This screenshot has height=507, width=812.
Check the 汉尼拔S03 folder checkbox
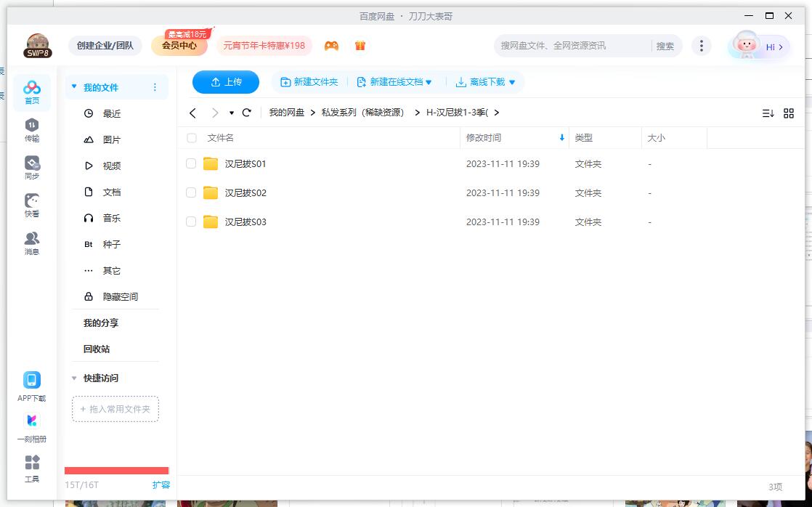pyautogui.click(x=191, y=222)
